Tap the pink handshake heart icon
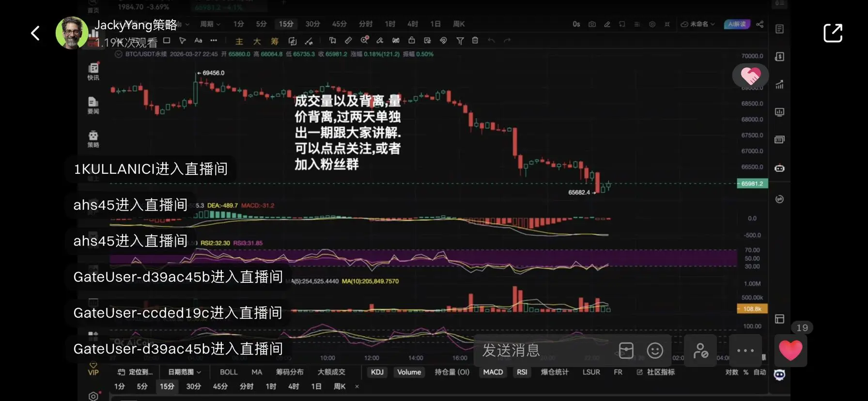The height and width of the screenshot is (401, 868). (750, 76)
